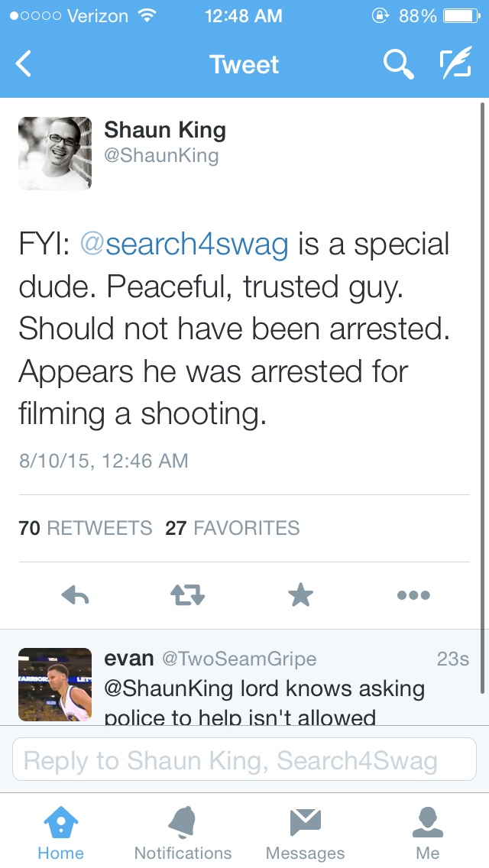Open more options ellipsis menu
The width and height of the screenshot is (489, 868).
[413, 595]
